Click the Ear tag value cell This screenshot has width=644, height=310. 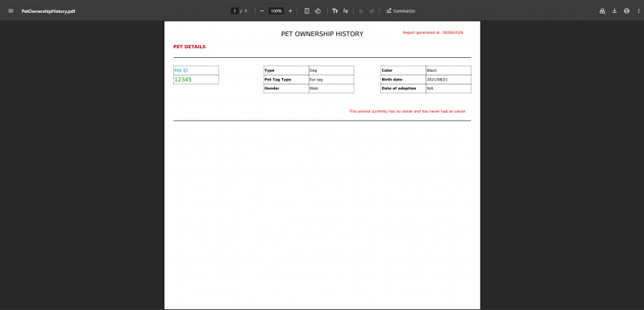coord(331,80)
